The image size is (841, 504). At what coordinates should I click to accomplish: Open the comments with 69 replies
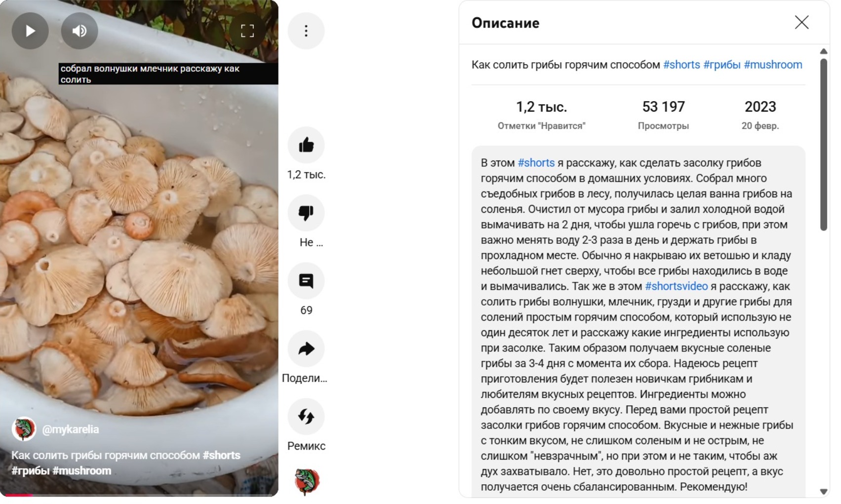[306, 281]
